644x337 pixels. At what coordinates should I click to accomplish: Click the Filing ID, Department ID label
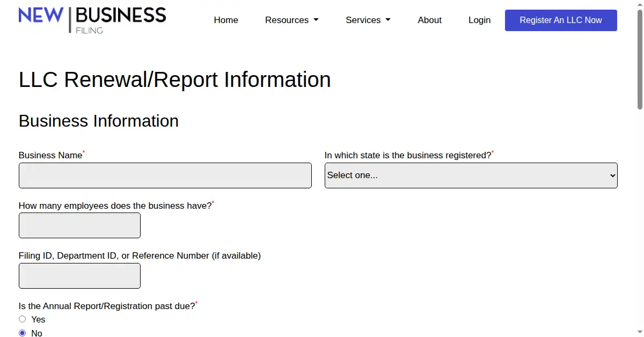coord(140,255)
